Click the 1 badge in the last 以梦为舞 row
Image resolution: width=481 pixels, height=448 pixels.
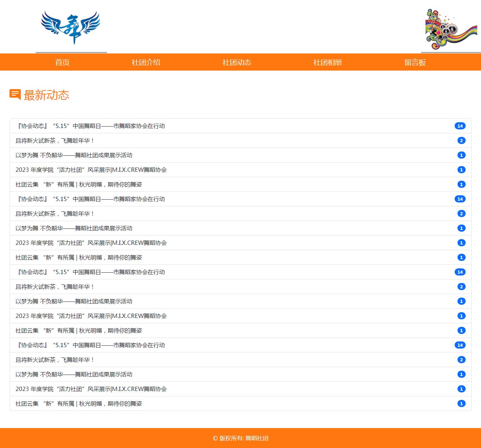[x=461, y=374]
